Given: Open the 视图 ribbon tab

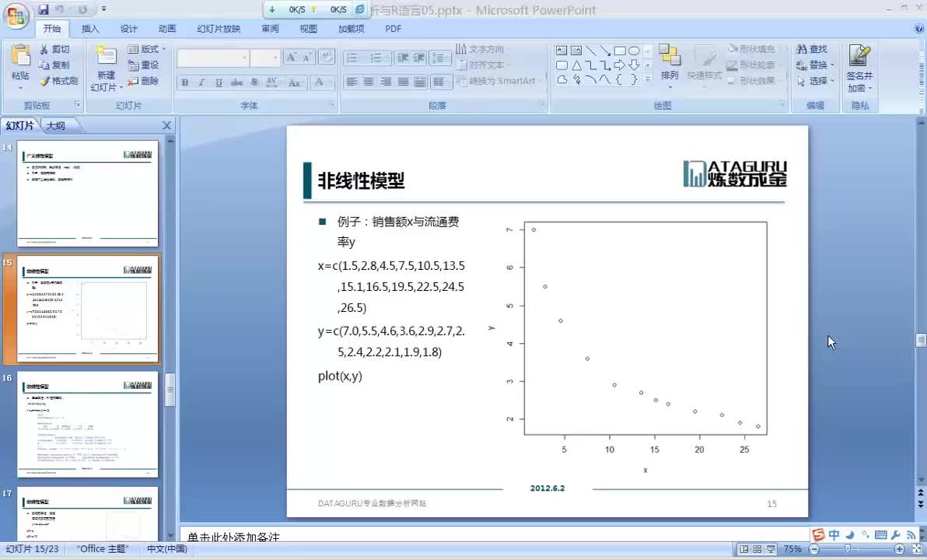Looking at the screenshot, I should [x=308, y=28].
